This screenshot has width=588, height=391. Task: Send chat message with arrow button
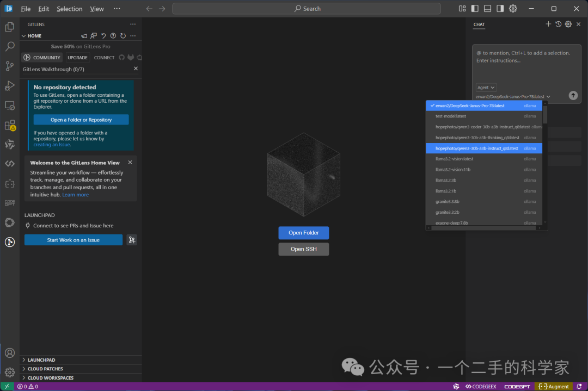(573, 96)
